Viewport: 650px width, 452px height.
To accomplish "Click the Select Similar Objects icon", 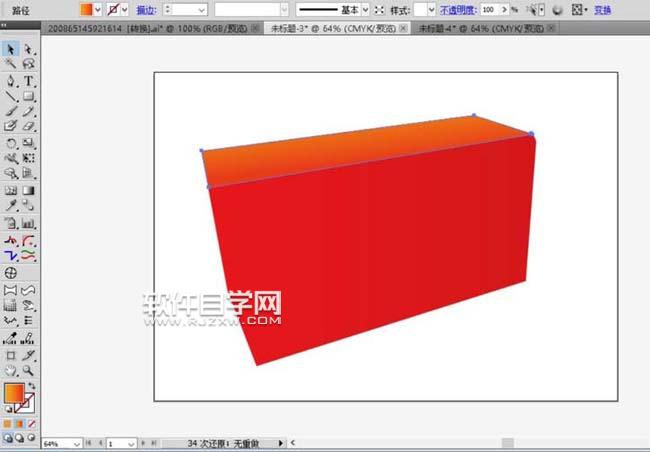I will (534, 10).
